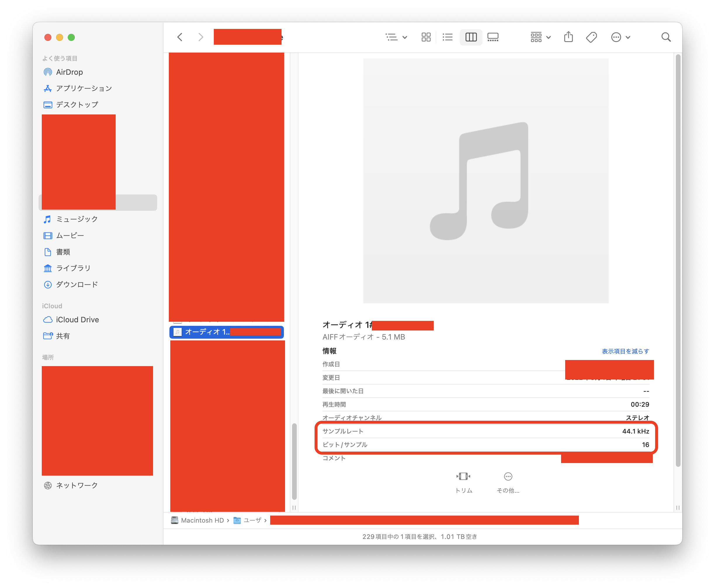Click the Search magnifier icon
715x588 pixels.
click(666, 37)
